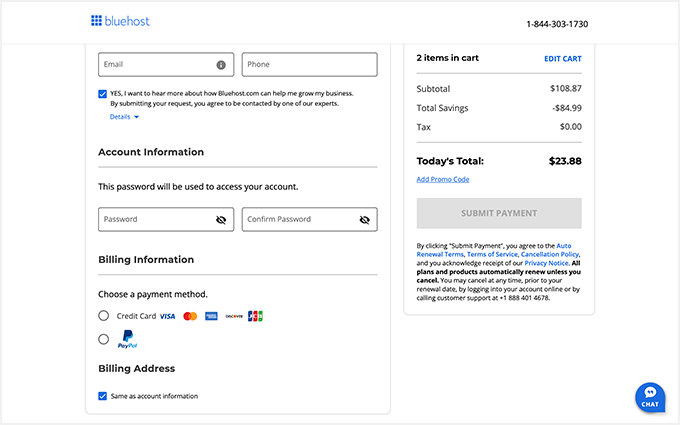Screen dimensions: 680x425
Task: Click the info icon in Email field
Action: point(221,65)
